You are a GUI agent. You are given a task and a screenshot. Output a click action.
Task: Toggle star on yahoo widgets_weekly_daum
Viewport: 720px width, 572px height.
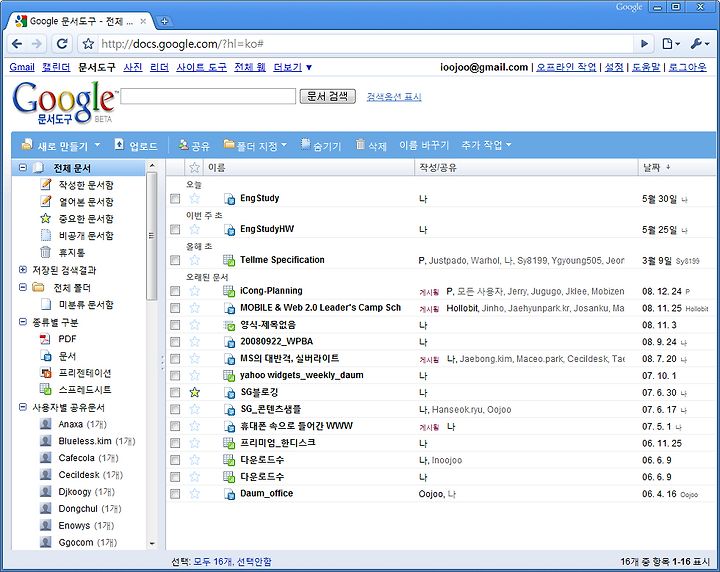pyautogui.click(x=195, y=376)
